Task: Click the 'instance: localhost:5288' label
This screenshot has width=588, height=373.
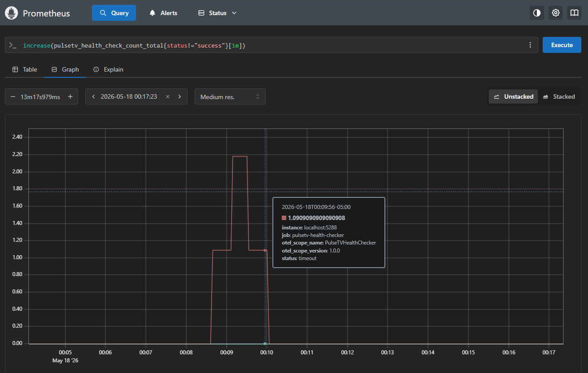Action: coord(309,228)
